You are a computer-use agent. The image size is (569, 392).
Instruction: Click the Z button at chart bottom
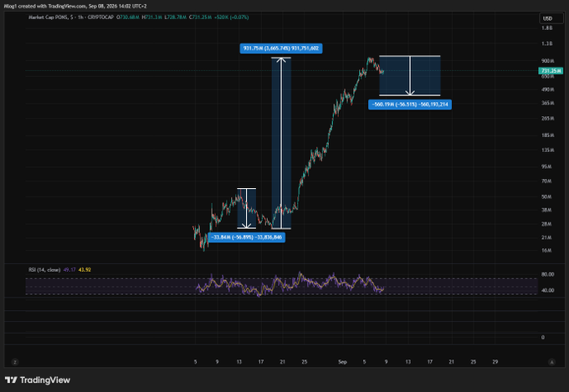15,362
